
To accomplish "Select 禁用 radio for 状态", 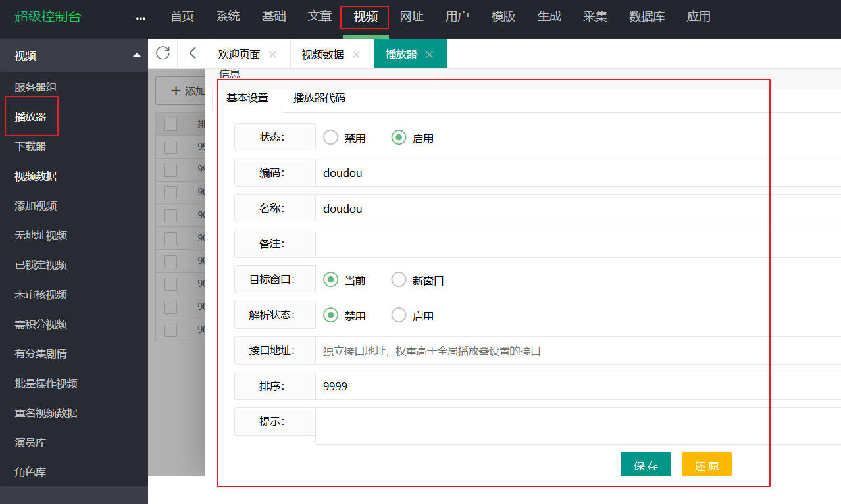I will click(331, 138).
